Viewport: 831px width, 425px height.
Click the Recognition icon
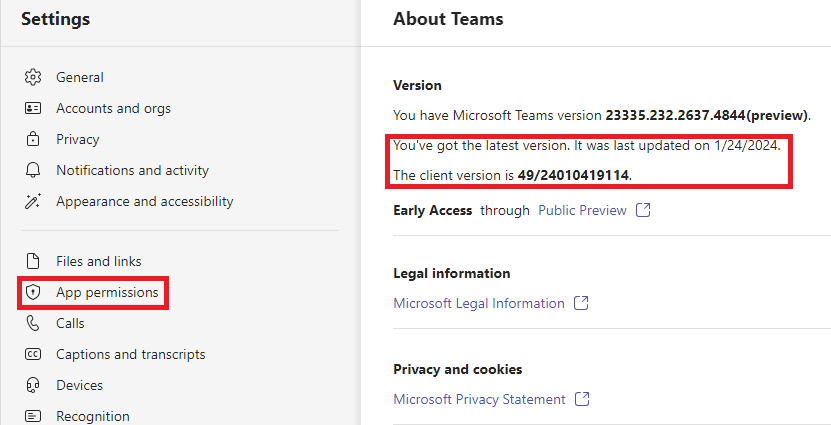tap(33, 416)
